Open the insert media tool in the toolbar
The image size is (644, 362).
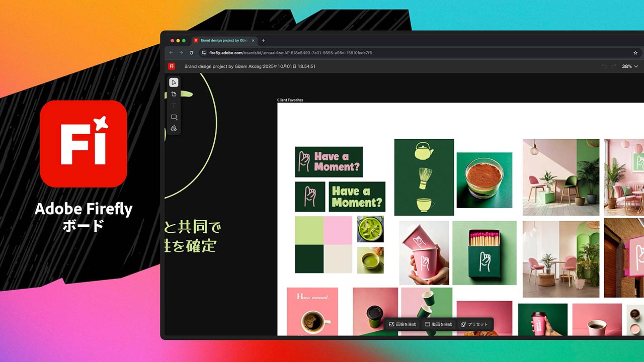click(174, 94)
